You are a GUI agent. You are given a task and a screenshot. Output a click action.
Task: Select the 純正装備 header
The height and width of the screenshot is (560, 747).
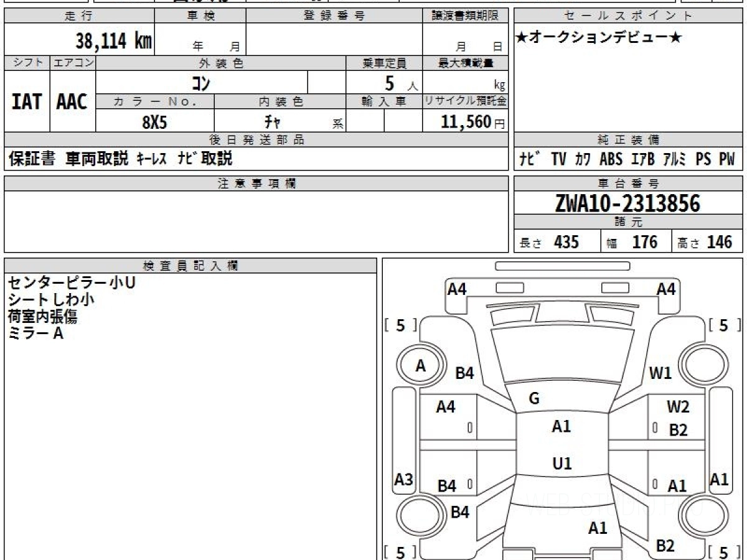[629, 140]
